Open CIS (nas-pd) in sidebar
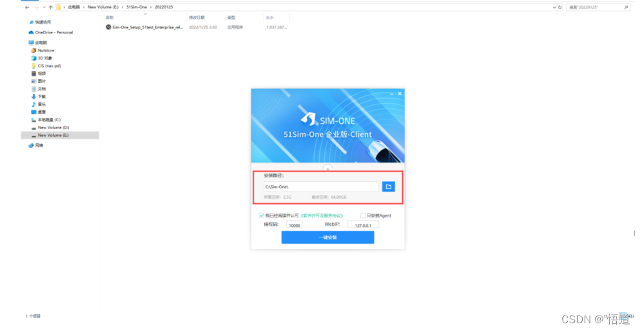This screenshot has width=644, height=331. point(49,66)
